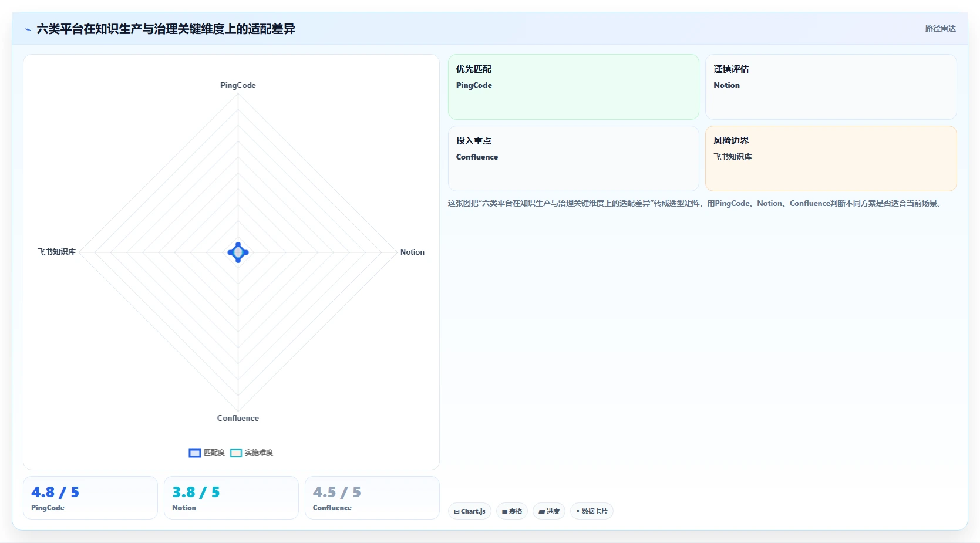Click the 数据卡片 tag chip
The height and width of the screenshot is (543, 980).
592,511
